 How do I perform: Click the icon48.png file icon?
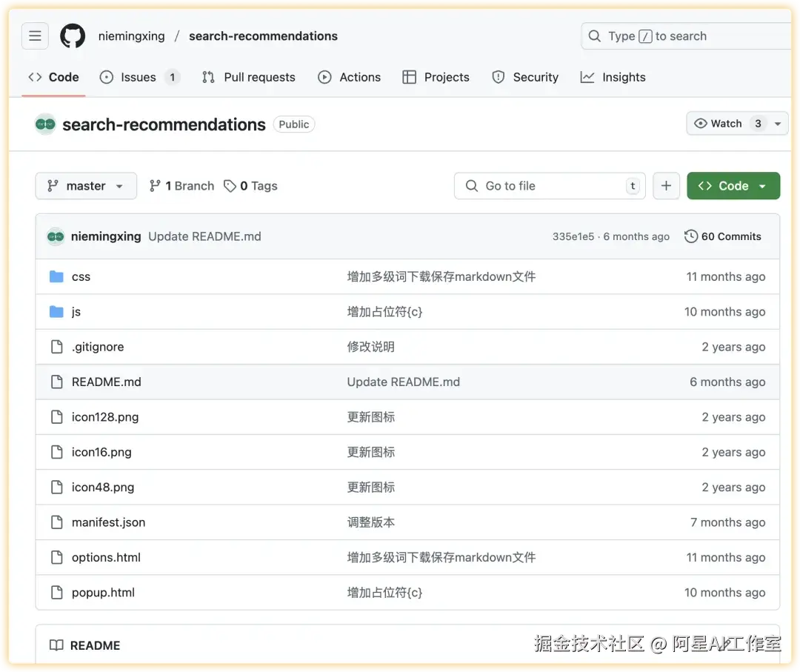[x=56, y=488]
